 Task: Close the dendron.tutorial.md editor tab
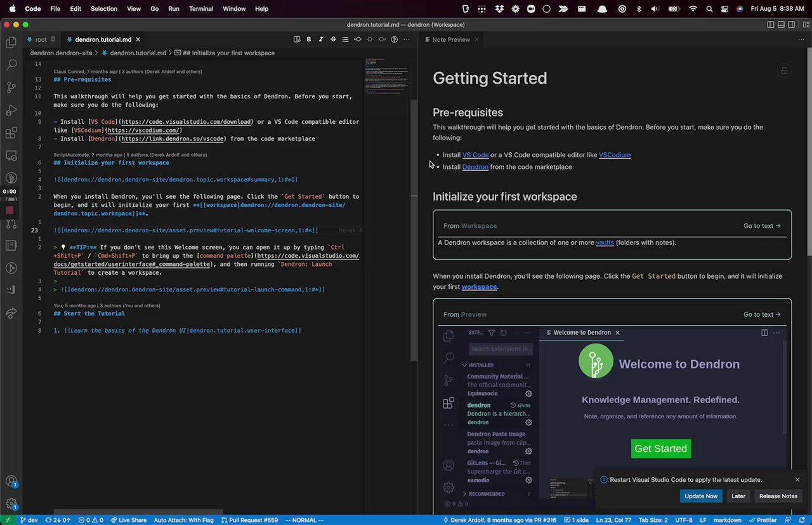click(140, 39)
